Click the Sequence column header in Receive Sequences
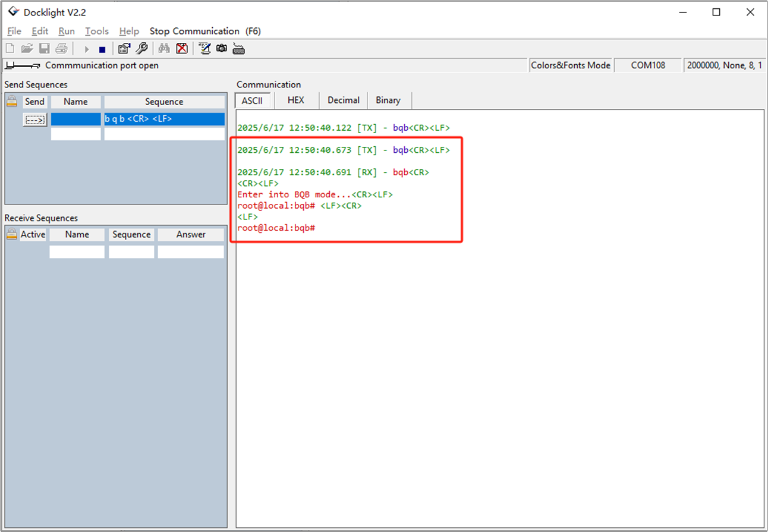This screenshot has width=768, height=532. coord(131,234)
